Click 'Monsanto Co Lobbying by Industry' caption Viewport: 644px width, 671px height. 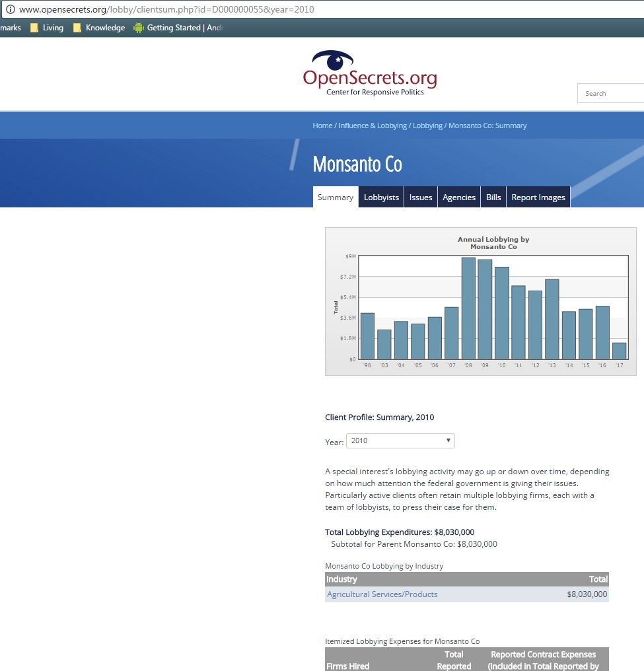tap(384, 566)
